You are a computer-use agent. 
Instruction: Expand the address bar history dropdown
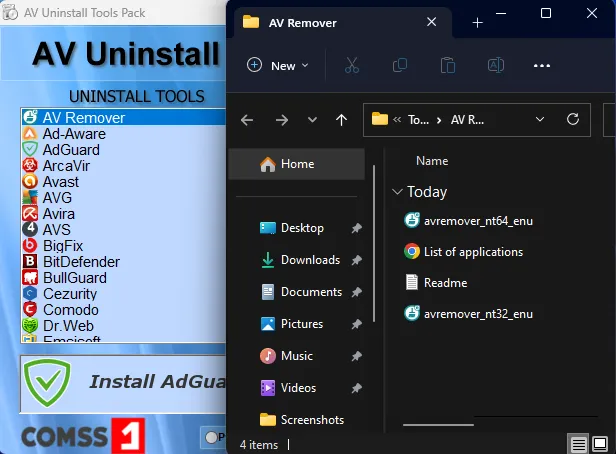540,119
